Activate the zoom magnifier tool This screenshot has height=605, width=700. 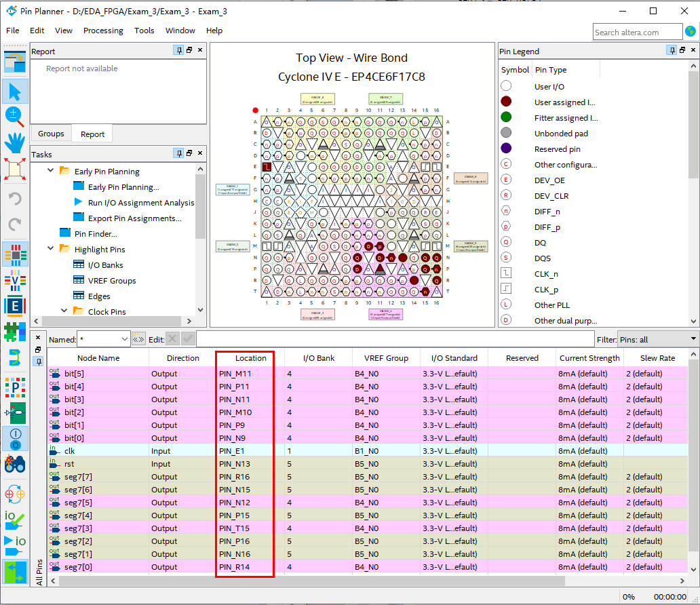[15, 117]
